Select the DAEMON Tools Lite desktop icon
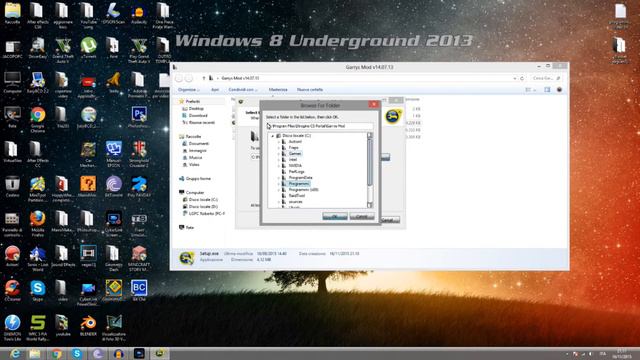This screenshot has height=360, width=640. 12,328
